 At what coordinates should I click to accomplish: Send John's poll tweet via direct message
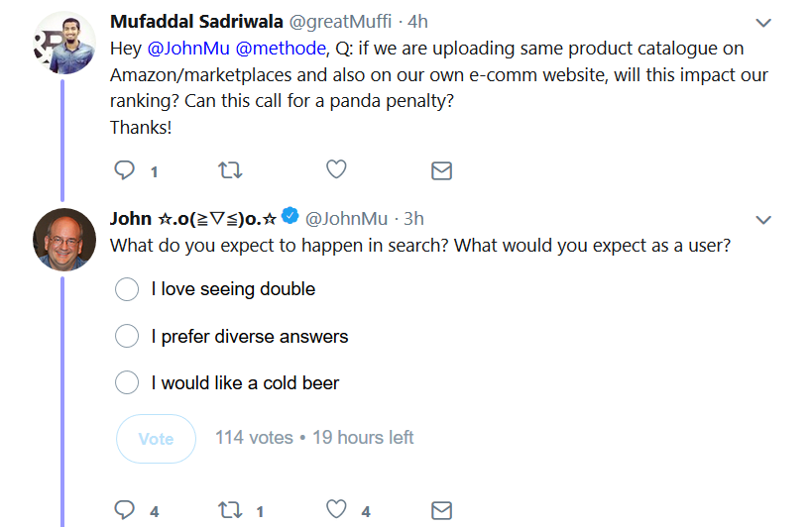pos(441,510)
